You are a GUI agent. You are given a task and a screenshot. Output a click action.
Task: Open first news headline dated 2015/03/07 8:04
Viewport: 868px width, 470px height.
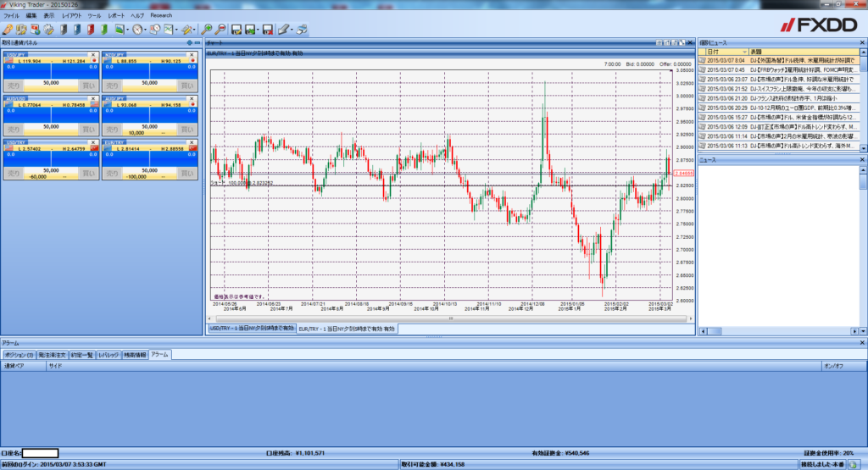780,60
